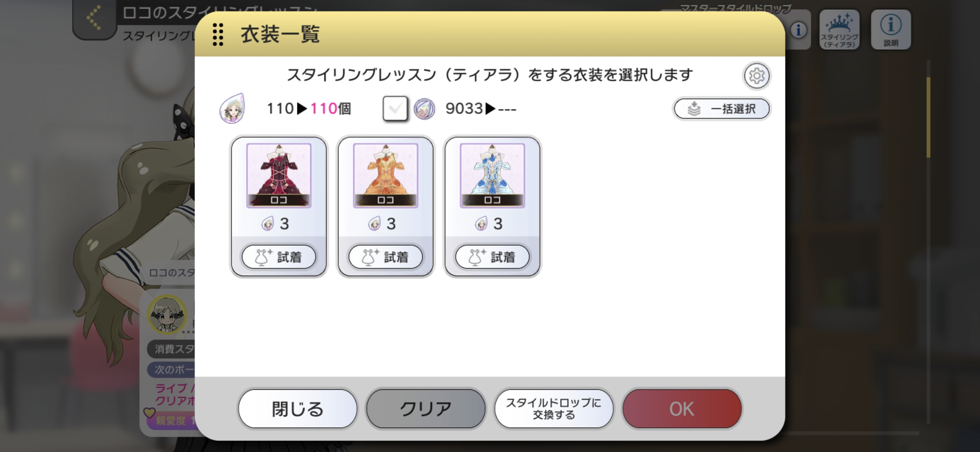Open settings gear in costume list dialog
Image resolution: width=980 pixels, height=452 pixels.
point(756,76)
